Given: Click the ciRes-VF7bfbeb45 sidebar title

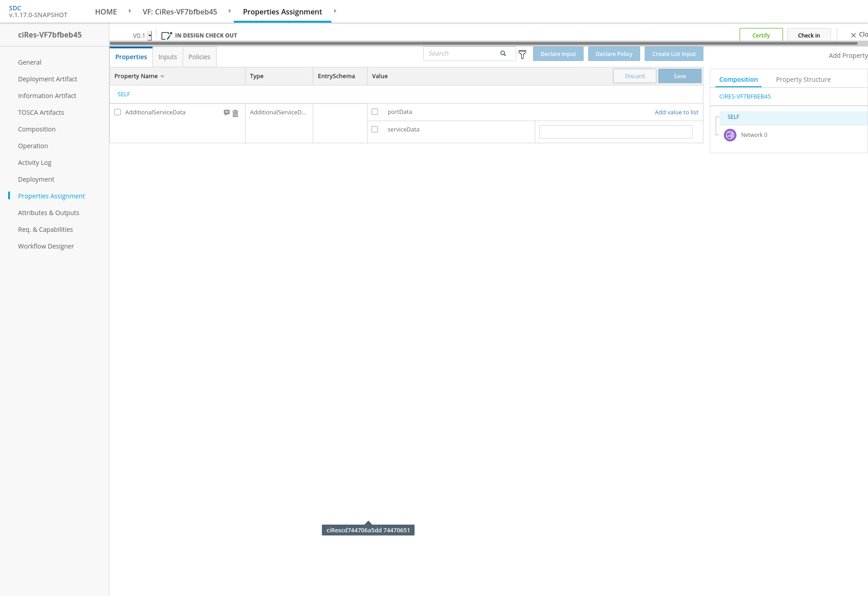Looking at the screenshot, I should click(50, 35).
